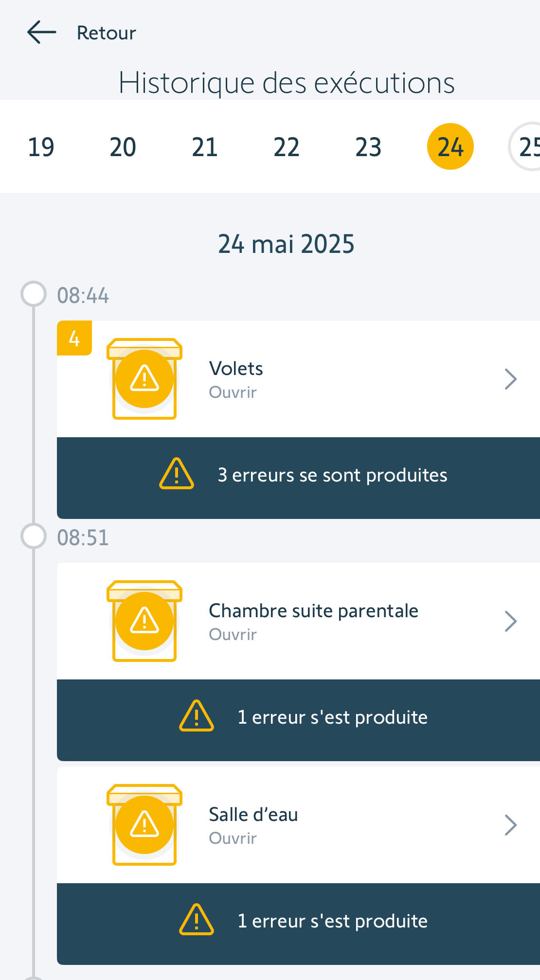This screenshot has height=980, width=540.
Task: Tap the back arrow icon
Action: point(41,33)
